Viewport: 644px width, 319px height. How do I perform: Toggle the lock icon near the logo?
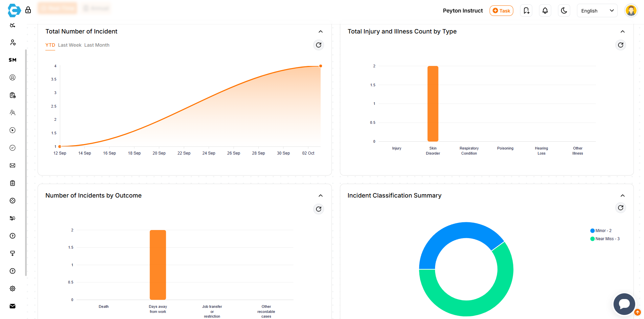(28, 10)
